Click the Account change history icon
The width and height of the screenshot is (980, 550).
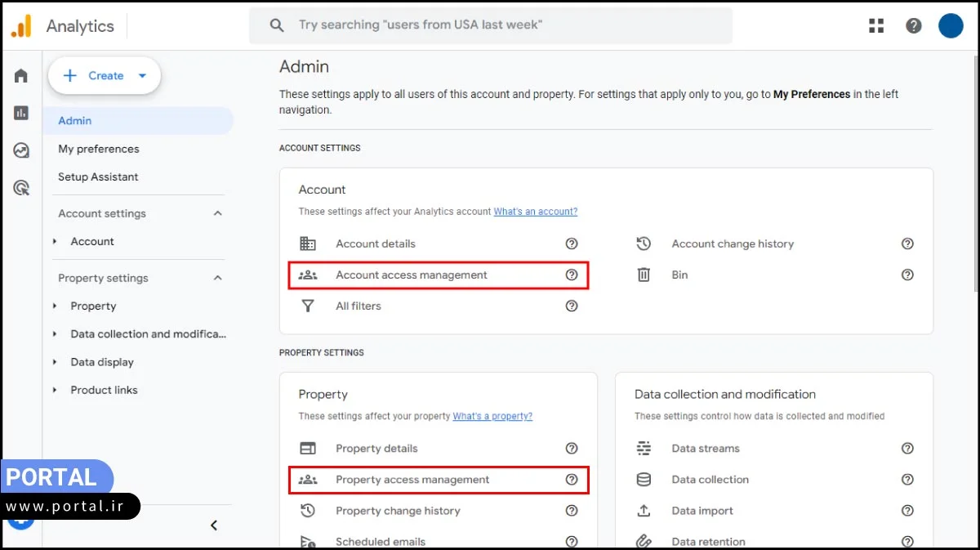click(644, 243)
